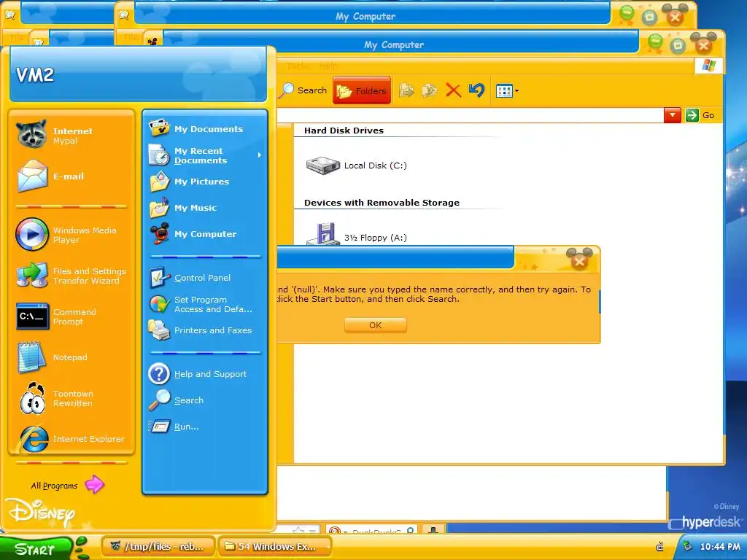Viewport: 747px width, 560px height.
Task: Click the Go button
Action: click(700, 115)
